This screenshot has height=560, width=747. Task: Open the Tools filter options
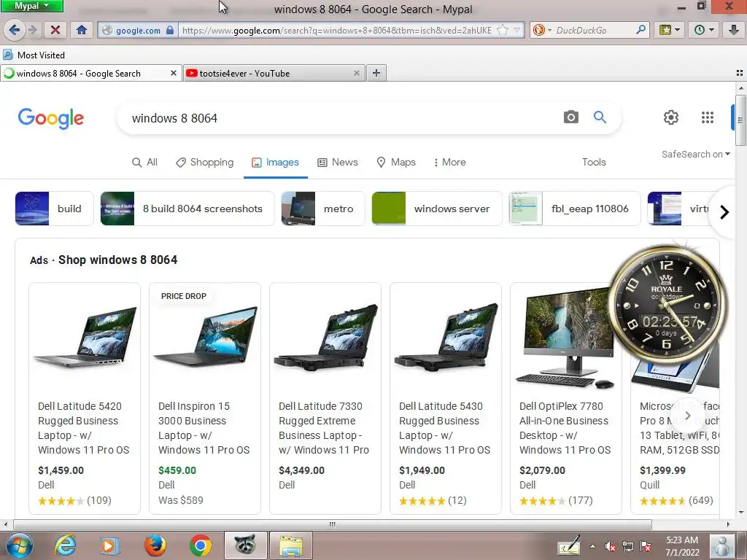(594, 162)
